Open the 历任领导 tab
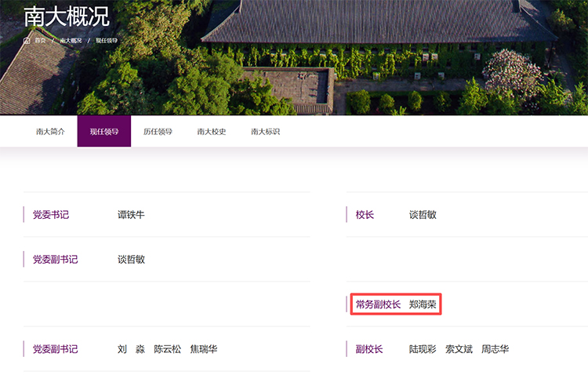Screen dimensions: 588x375 [x=158, y=132]
